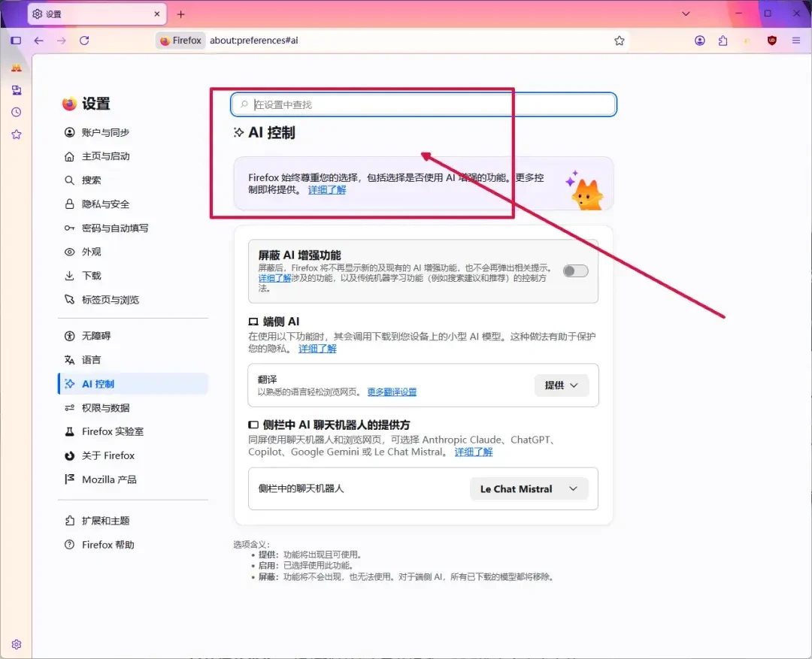Open 扩展和主题 link in sidebar

tap(133, 521)
